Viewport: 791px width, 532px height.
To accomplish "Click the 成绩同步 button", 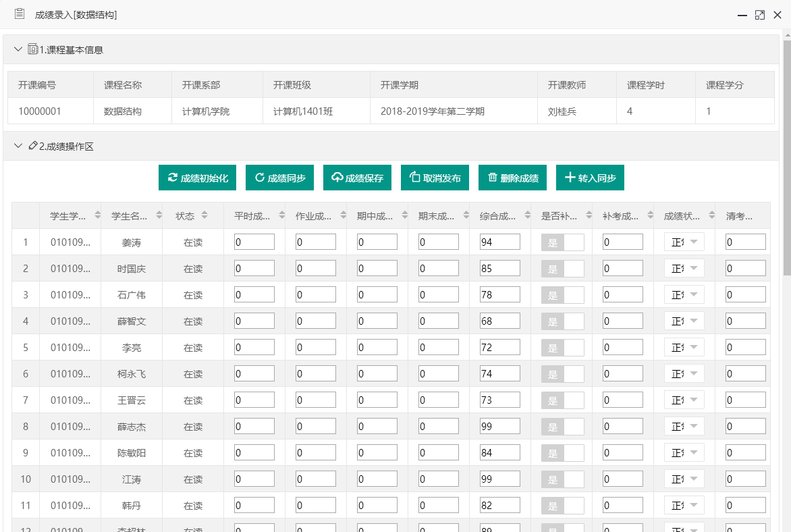I will point(279,178).
